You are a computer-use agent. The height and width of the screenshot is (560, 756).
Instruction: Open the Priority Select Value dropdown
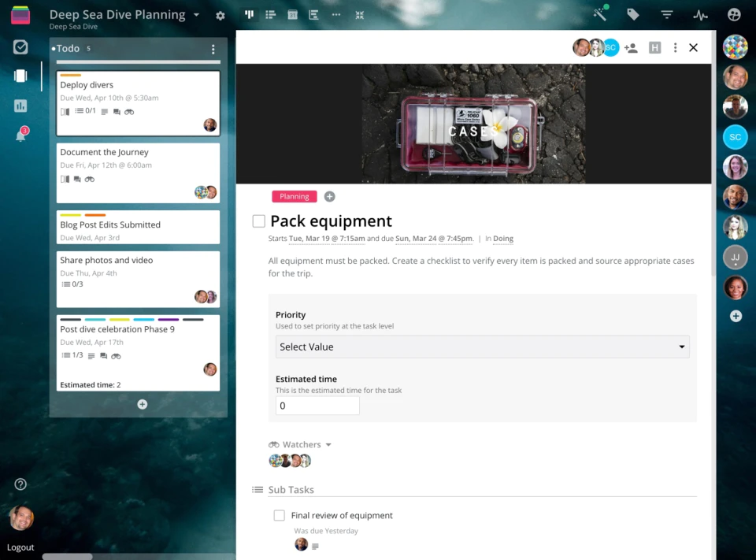tap(482, 347)
